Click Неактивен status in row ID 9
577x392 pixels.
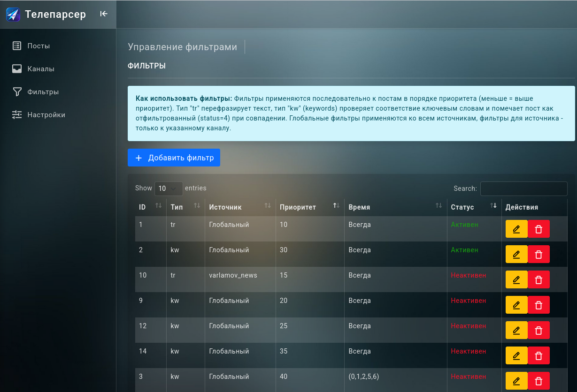pyautogui.click(x=469, y=301)
